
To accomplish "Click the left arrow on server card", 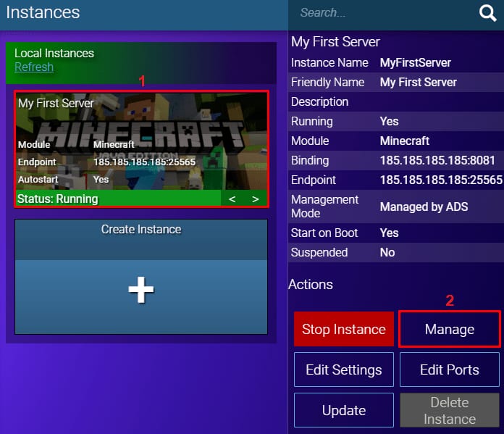I will pyautogui.click(x=232, y=199).
